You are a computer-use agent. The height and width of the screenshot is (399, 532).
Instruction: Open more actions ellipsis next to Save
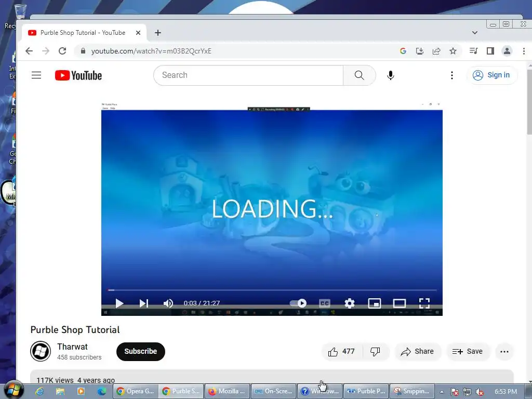(x=504, y=352)
